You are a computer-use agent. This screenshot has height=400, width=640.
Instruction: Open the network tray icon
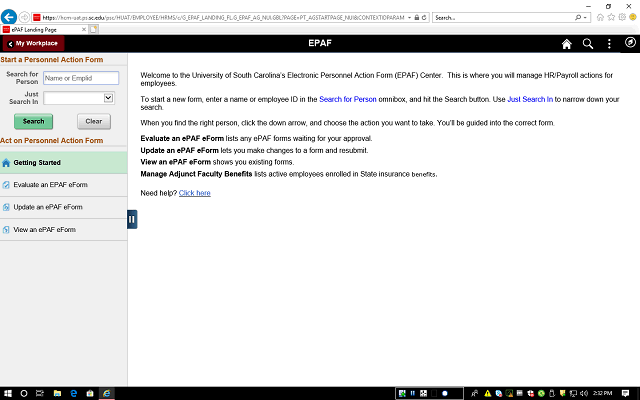(573, 393)
